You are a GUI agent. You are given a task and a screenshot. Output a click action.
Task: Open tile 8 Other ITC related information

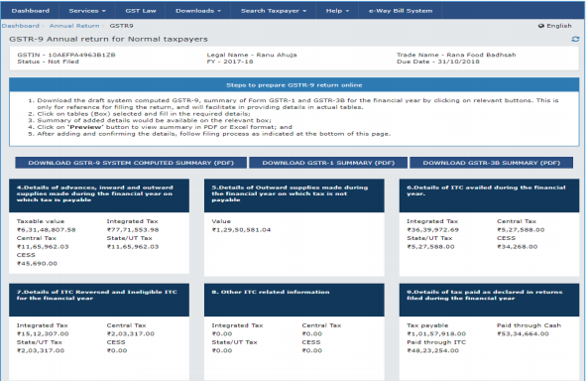[x=294, y=300]
